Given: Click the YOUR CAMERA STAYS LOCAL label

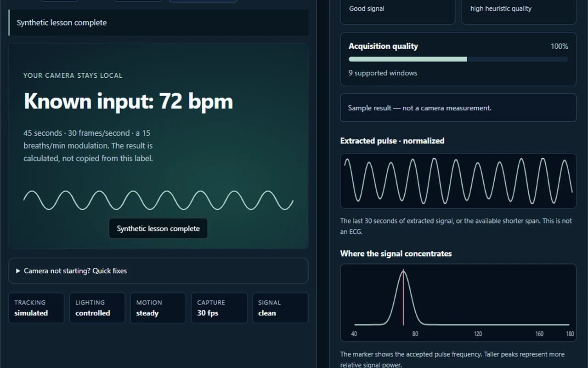Looking at the screenshot, I should coord(73,75).
